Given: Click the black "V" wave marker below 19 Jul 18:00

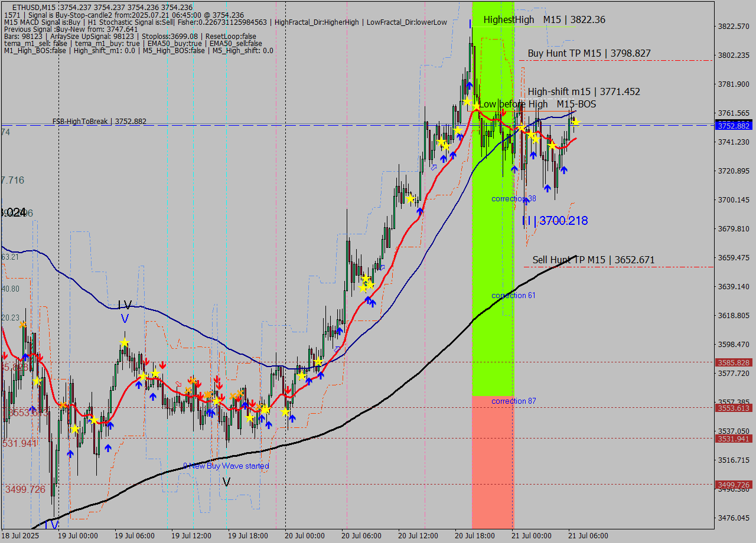Looking at the screenshot, I should [x=226, y=483].
